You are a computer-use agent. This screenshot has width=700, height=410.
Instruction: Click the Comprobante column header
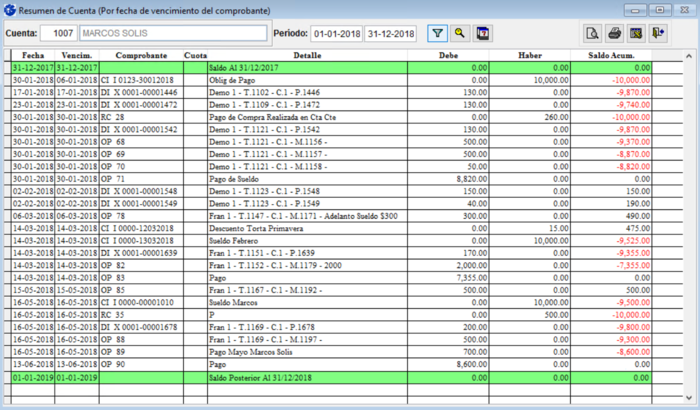pos(140,55)
